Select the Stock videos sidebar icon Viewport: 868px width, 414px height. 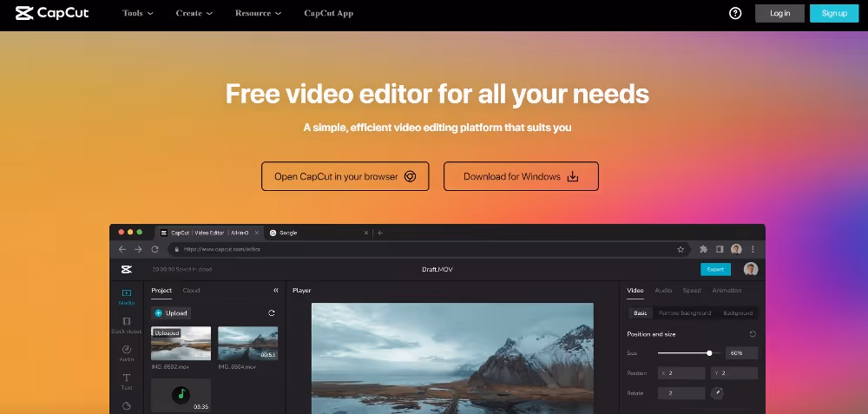[x=126, y=321]
